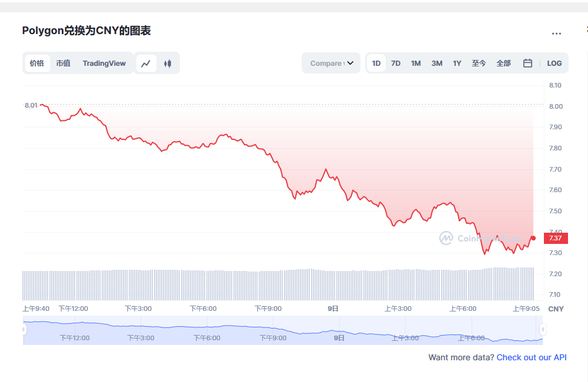Open the calendar date picker icon
The height and width of the screenshot is (382, 588).
click(x=527, y=63)
